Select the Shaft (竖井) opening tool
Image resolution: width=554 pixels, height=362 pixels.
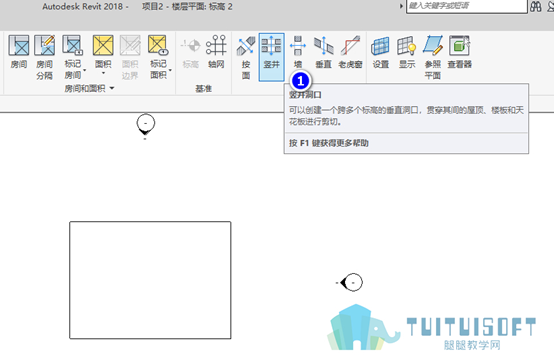point(271,57)
